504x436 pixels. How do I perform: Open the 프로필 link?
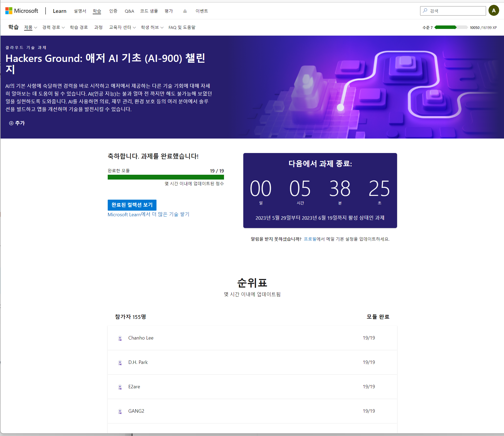click(310, 239)
